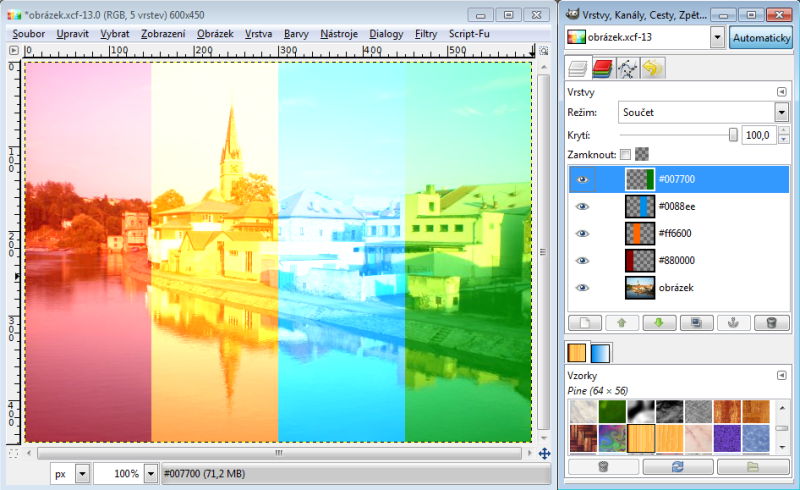Screen dimensions: 800x490
Task: Select the green leaves pattern swatch
Action: tap(612, 412)
